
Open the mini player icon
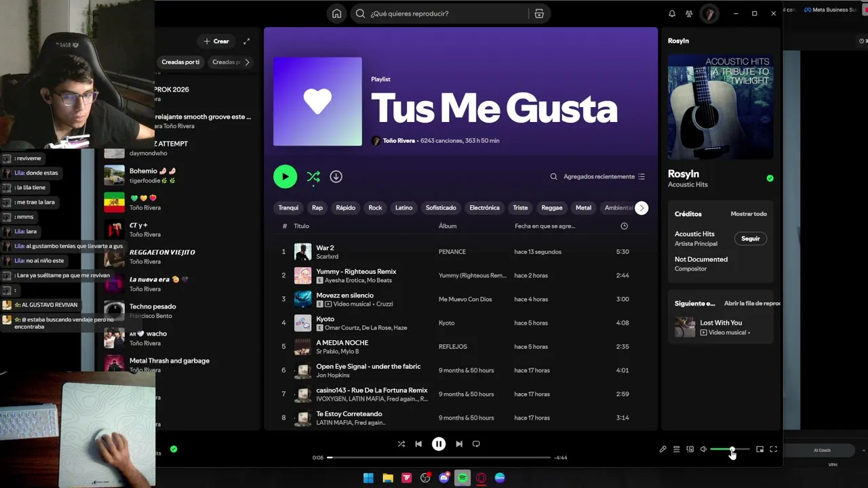[x=759, y=449]
